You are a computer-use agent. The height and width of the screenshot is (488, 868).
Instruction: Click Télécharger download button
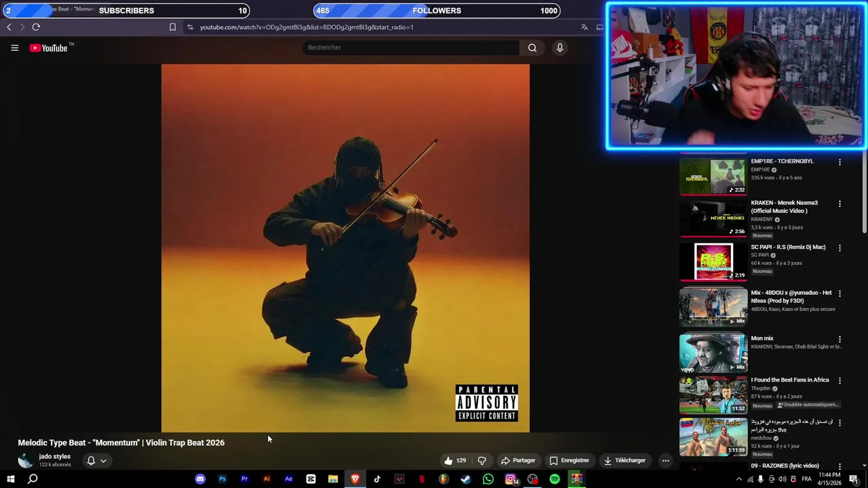pos(625,460)
